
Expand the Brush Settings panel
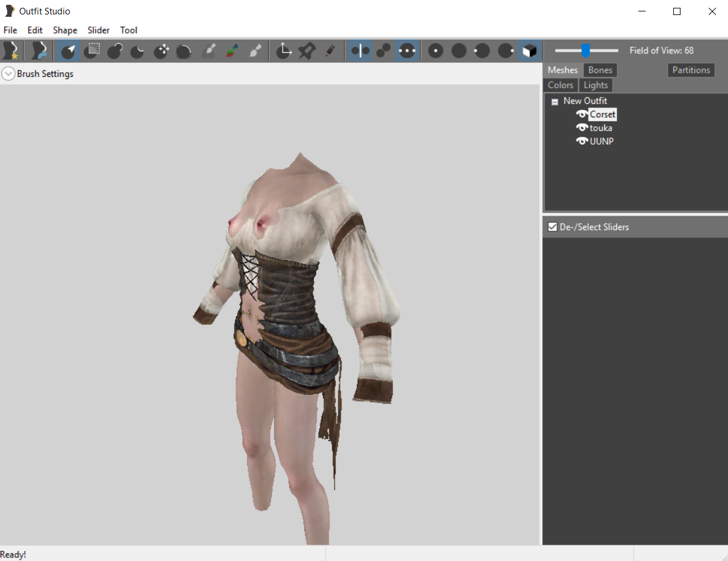8,74
